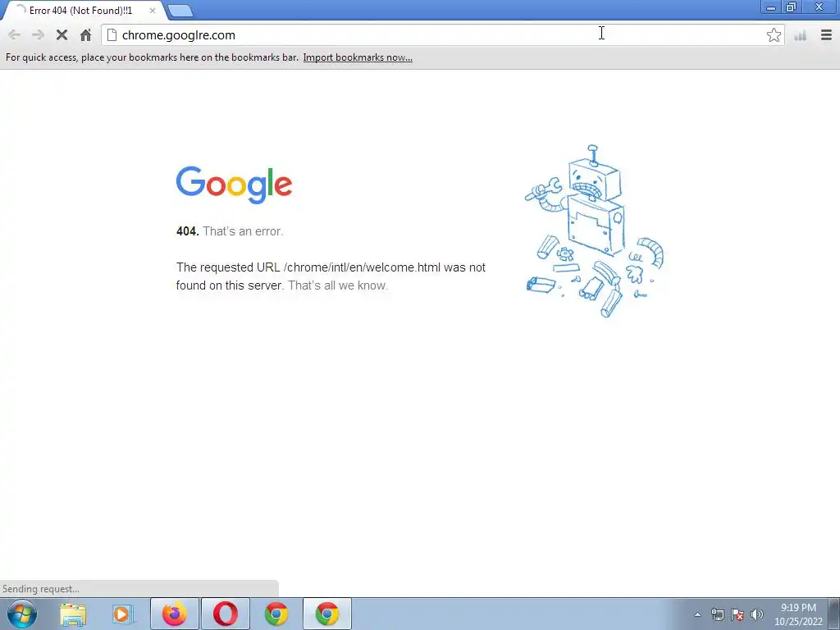Restore down the Chrome window
840x630 pixels.
click(x=792, y=7)
